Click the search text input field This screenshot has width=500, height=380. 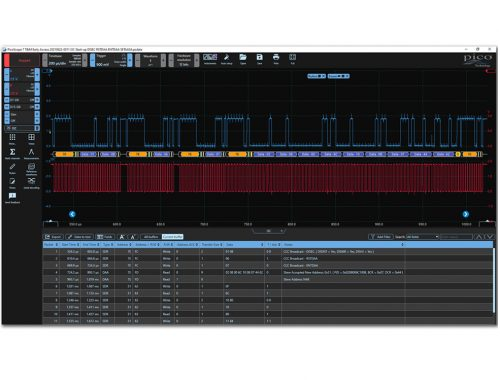(x=456, y=237)
